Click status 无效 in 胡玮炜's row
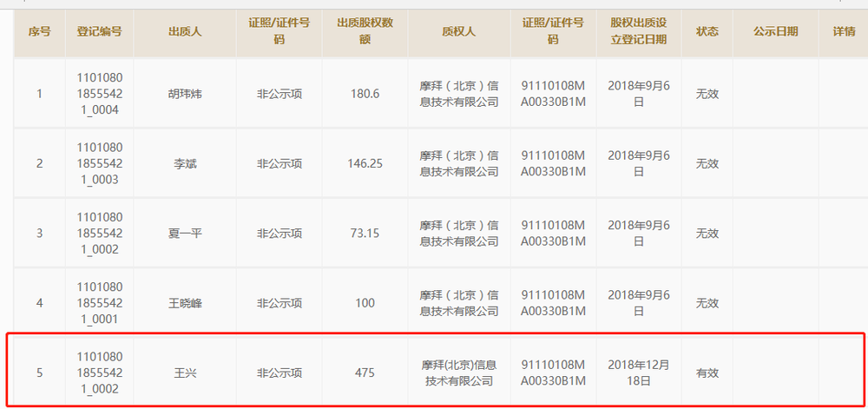868x409 pixels. [707, 94]
